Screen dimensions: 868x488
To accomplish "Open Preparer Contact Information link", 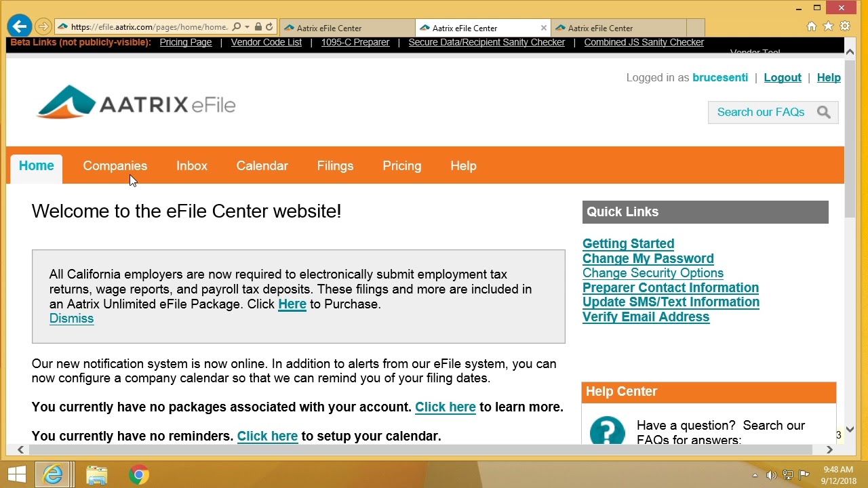I will [x=671, y=288].
